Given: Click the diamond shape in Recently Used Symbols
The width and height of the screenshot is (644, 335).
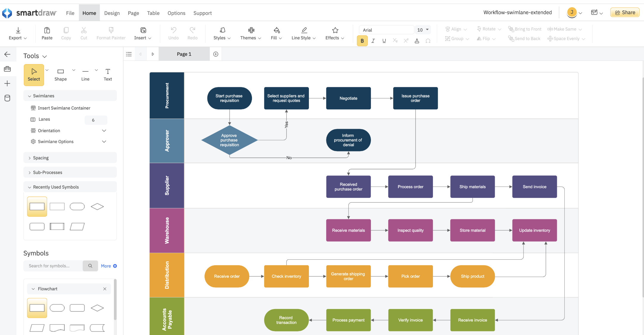Looking at the screenshot, I should [x=97, y=207].
